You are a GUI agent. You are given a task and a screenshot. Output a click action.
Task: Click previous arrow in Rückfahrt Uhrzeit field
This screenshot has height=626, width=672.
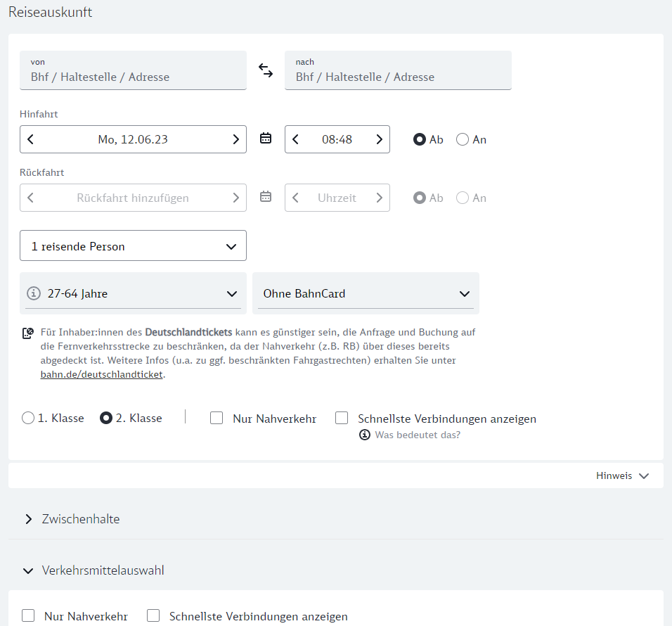(x=295, y=198)
